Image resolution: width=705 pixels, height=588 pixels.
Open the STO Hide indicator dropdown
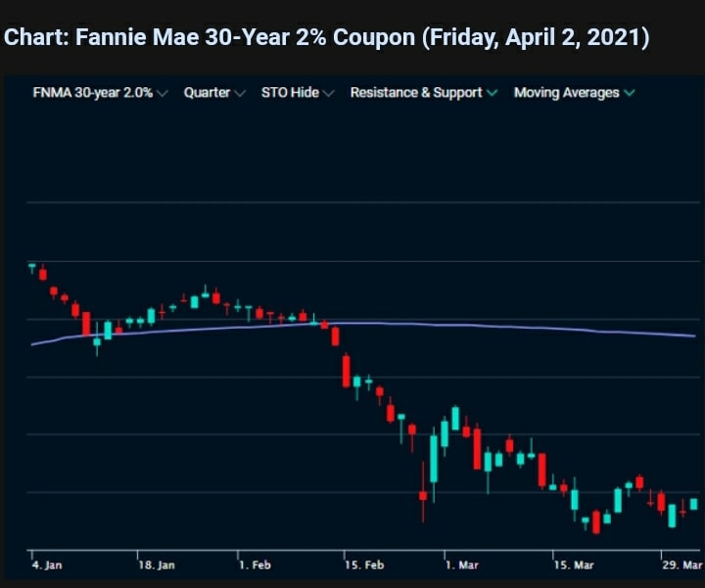pyautogui.click(x=290, y=93)
